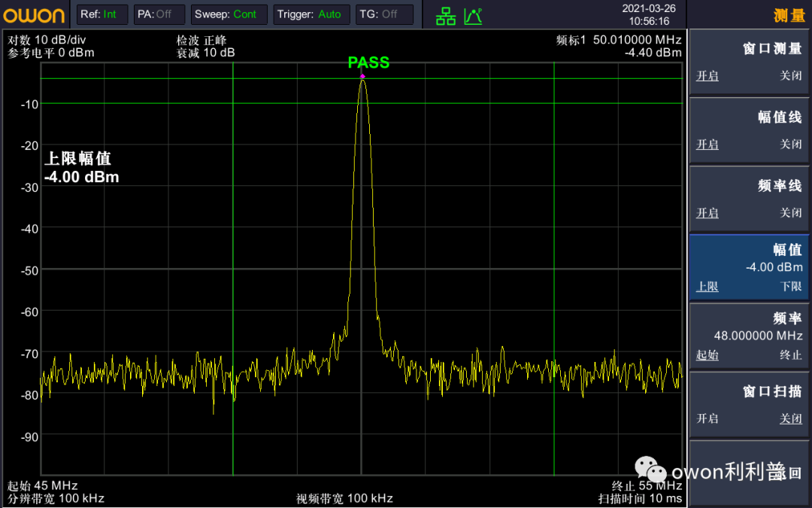Click 对数 10 dB/div scale label
This screenshot has width=812, height=508.
click(x=47, y=40)
